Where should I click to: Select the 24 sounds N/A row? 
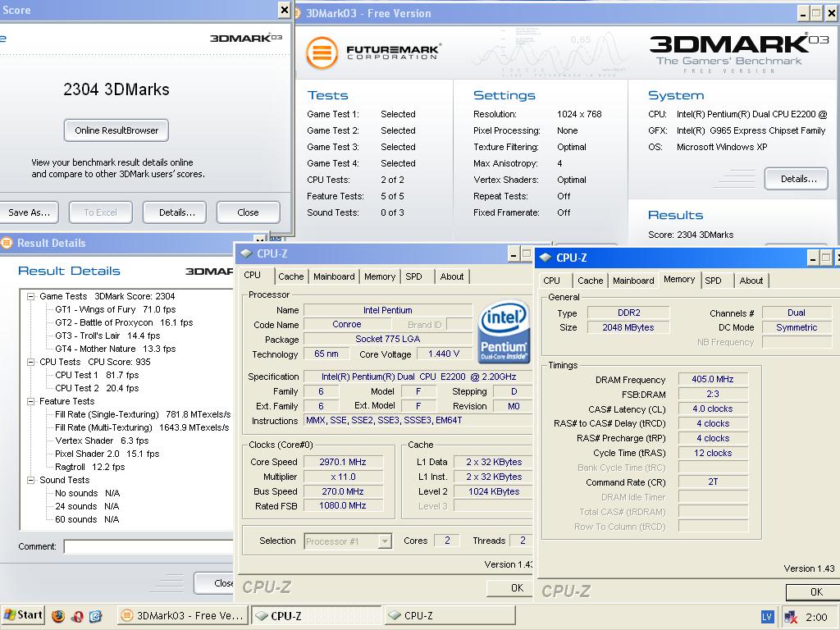[x=87, y=506]
